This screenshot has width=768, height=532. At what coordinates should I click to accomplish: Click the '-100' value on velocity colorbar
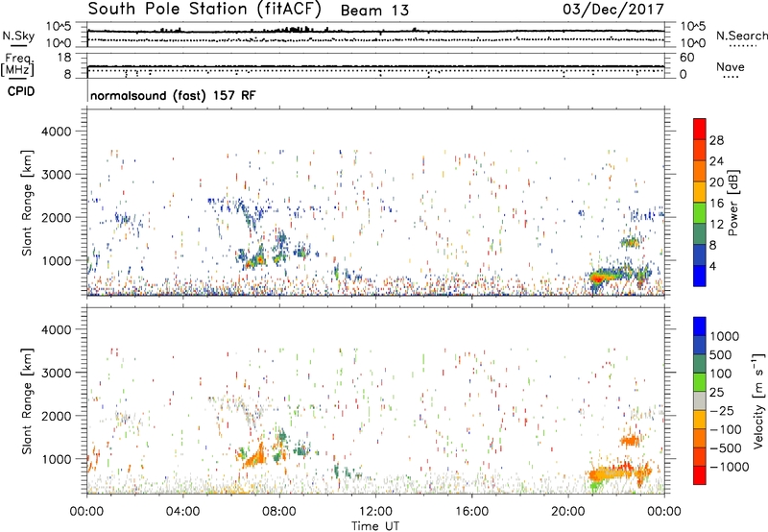[x=726, y=429]
